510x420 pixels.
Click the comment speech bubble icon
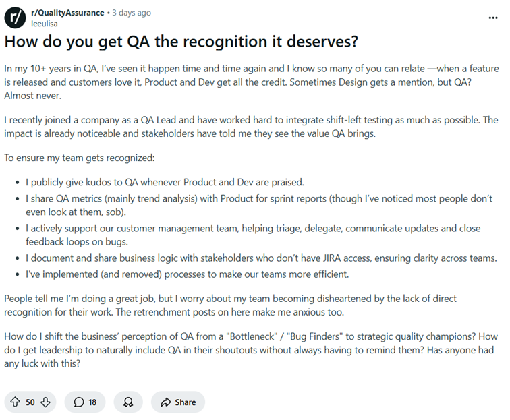pyautogui.click(x=79, y=402)
